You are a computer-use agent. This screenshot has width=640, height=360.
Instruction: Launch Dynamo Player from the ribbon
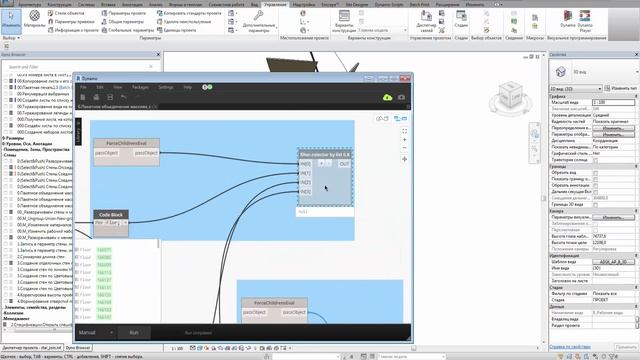pyautogui.click(x=585, y=21)
